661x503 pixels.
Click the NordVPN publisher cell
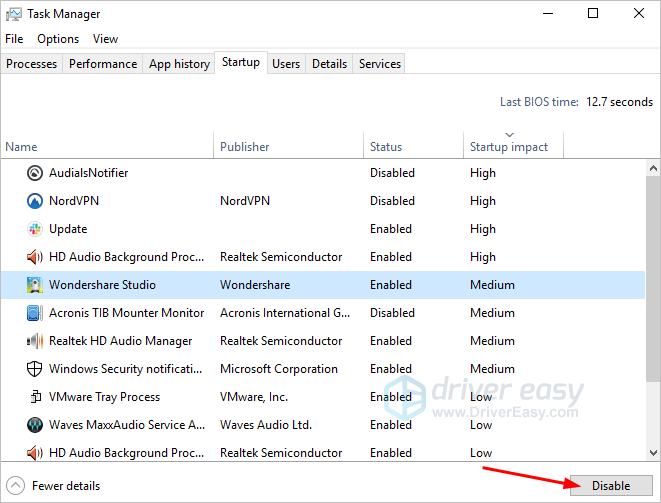pos(245,201)
